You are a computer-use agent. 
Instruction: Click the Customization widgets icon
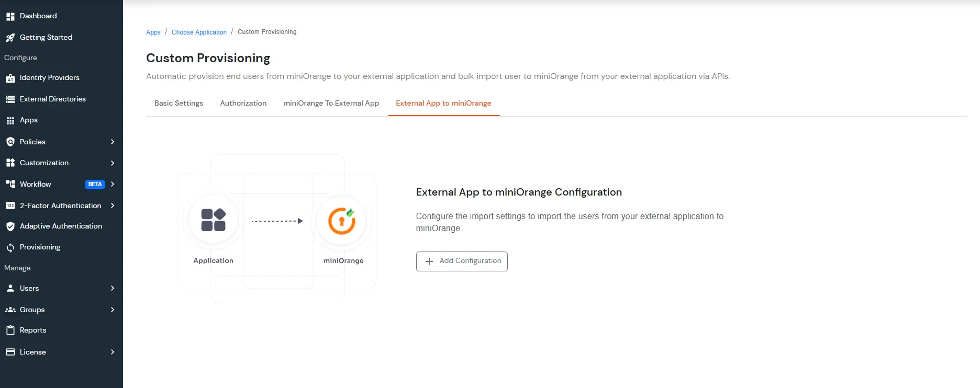(10, 163)
